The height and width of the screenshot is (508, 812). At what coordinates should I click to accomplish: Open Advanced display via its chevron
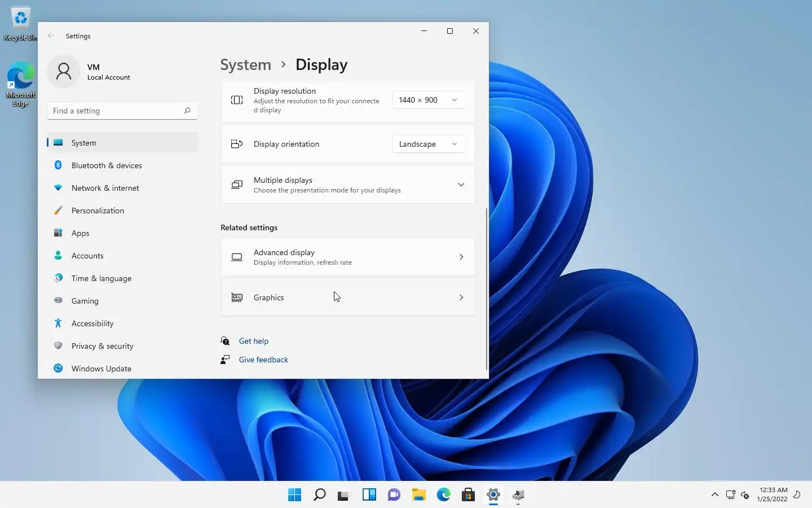pyautogui.click(x=461, y=257)
